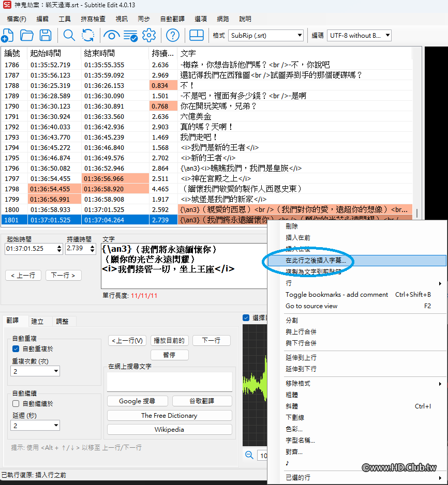Expand the 重複次數 combo box
The width and height of the screenshot is (448, 485).
click(x=35, y=371)
